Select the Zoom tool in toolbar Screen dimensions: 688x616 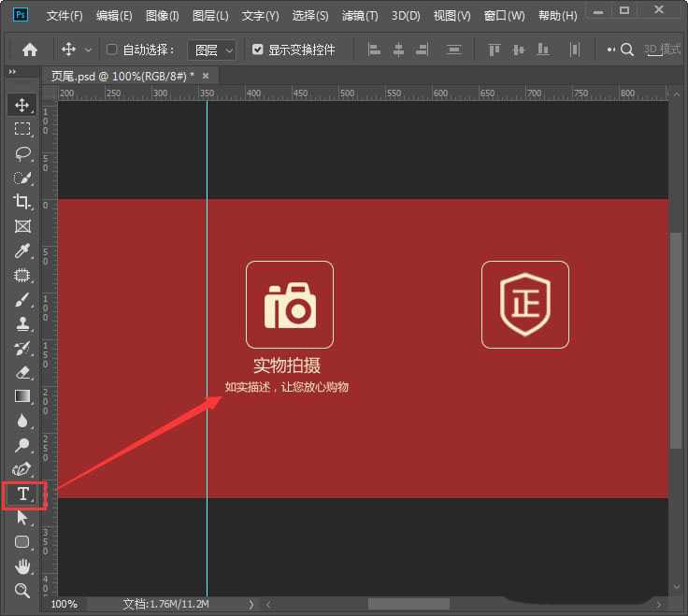23,590
